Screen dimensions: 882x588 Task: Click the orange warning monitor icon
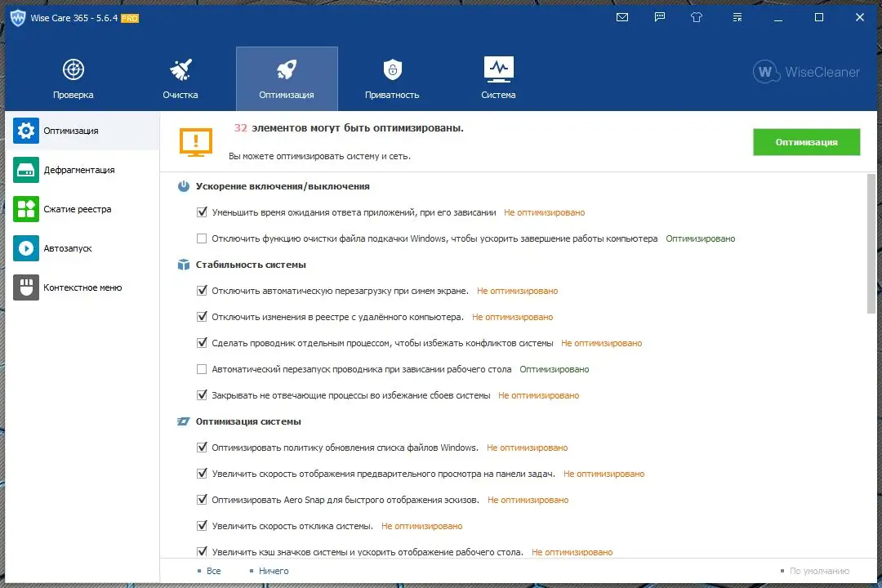coord(196,140)
